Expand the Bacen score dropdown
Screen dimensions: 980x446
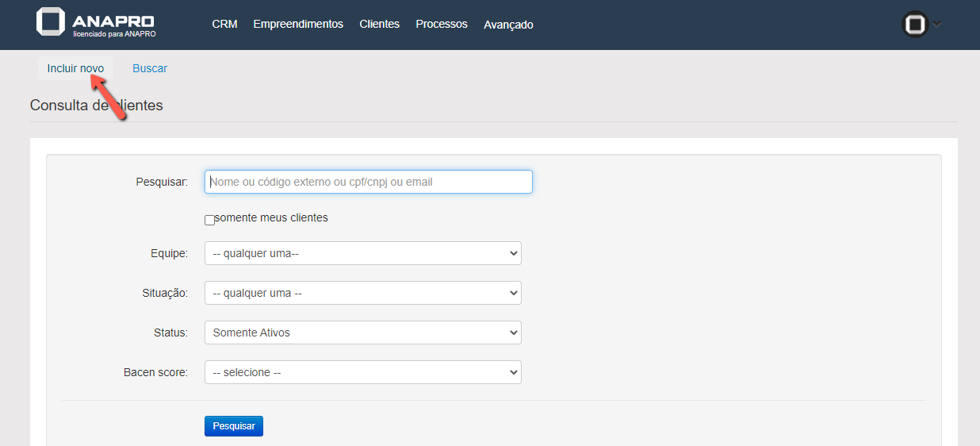pyautogui.click(x=362, y=372)
